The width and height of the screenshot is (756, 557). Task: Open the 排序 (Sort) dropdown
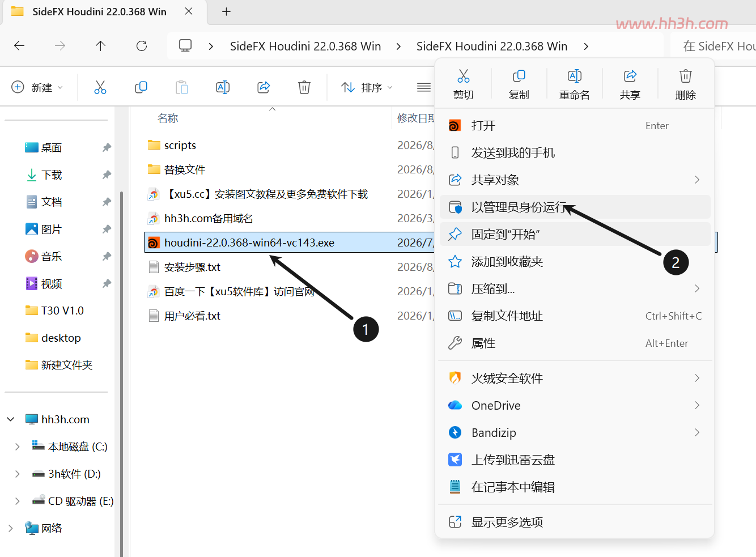(x=367, y=87)
